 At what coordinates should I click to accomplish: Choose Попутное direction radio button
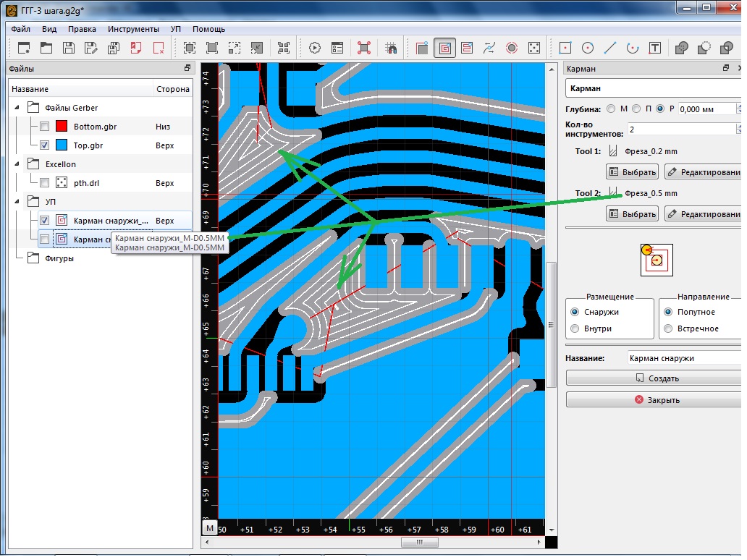pos(668,313)
